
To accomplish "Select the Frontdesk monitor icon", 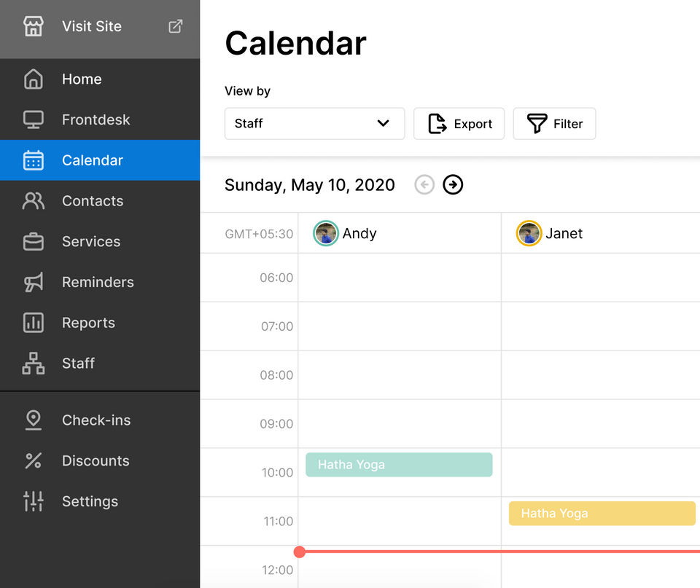I will pyautogui.click(x=34, y=119).
